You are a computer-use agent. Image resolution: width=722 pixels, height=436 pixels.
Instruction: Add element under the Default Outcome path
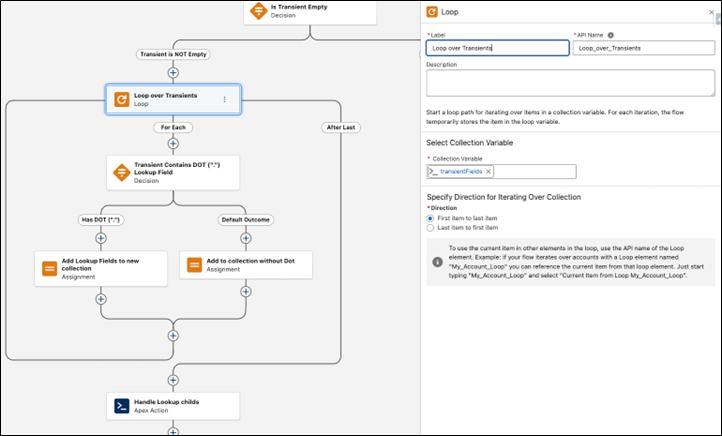[x=245, y=237]
